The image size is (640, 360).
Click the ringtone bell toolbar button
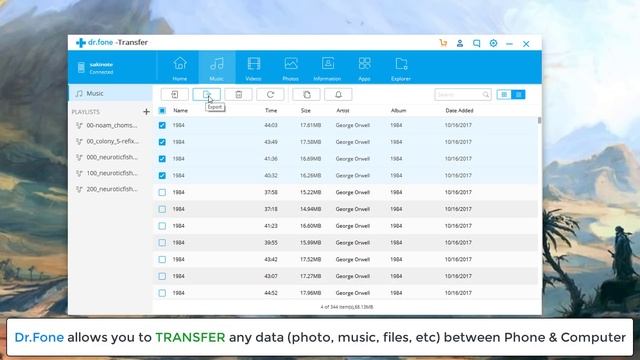(x=338, y=95)
